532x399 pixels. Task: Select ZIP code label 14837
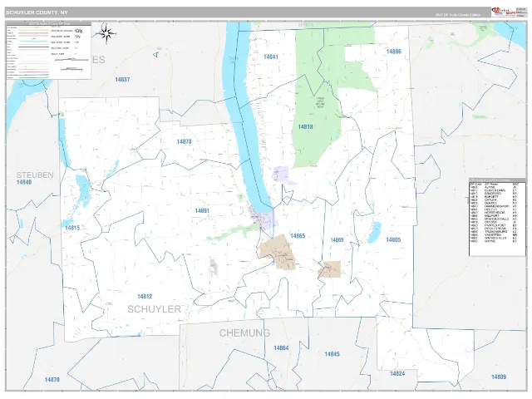pos(122,80)
